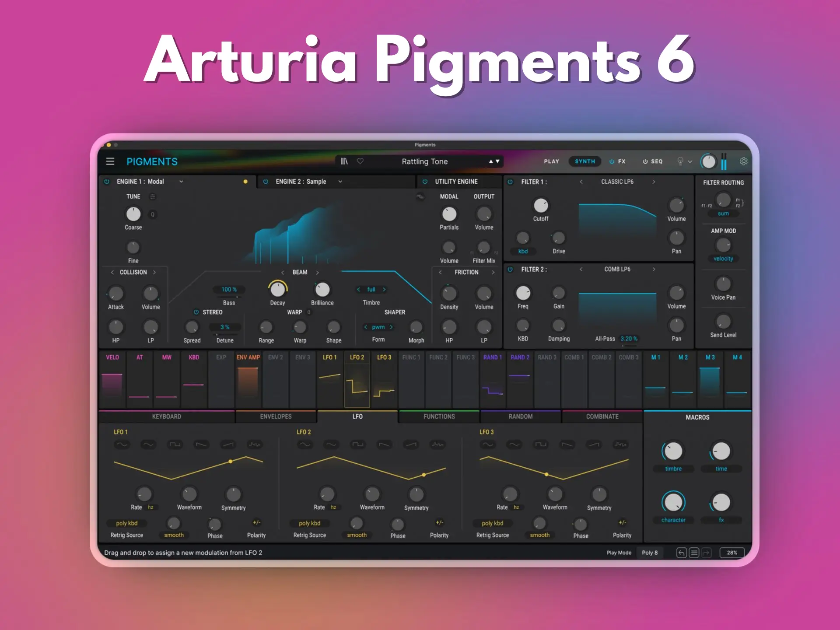840x630 pixels.
Task: Click the Rattling Tone preset name
Action: (x=424, y=161)
